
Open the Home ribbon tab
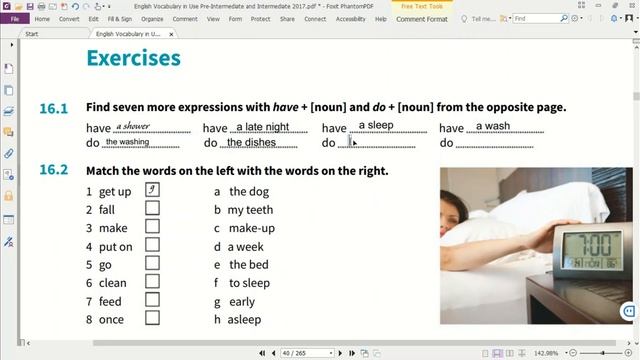click(42, 19)
